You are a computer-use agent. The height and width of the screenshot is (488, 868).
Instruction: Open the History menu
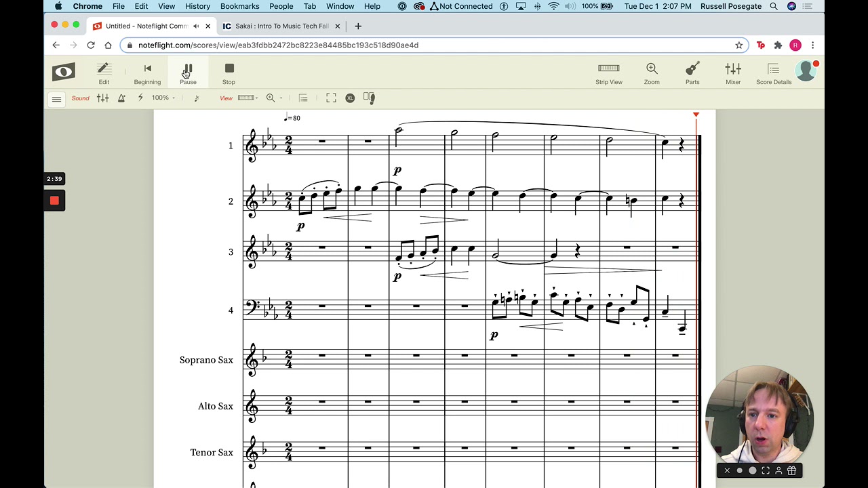(197, 6)
